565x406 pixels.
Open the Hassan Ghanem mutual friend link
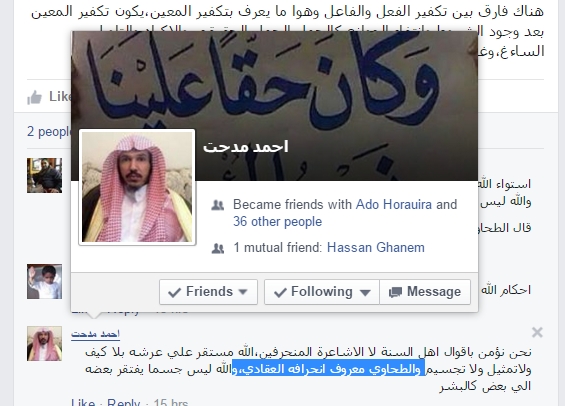[376, 248]
